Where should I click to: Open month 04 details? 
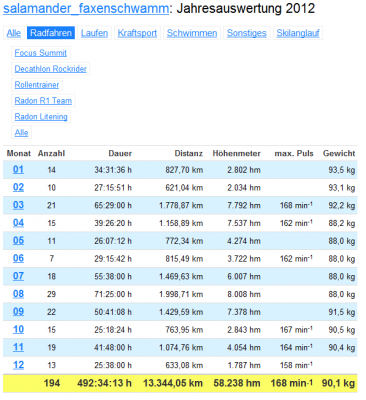tap(18, 223)
